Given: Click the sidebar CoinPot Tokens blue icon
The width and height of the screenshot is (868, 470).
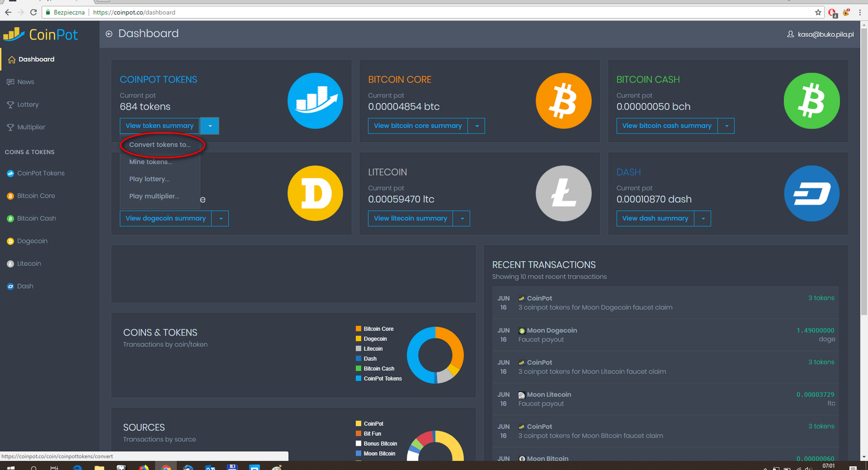Looking at the screenshot, I should pos(10,173).
